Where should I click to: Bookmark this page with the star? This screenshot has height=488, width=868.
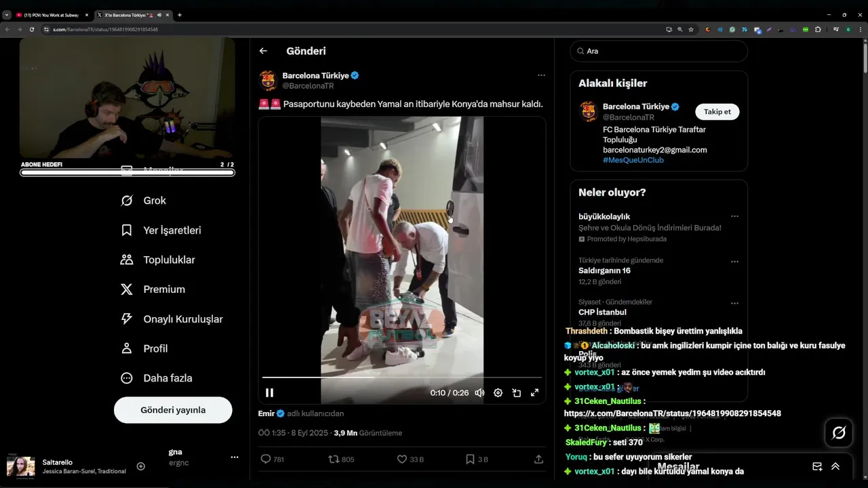click(691, 29)
